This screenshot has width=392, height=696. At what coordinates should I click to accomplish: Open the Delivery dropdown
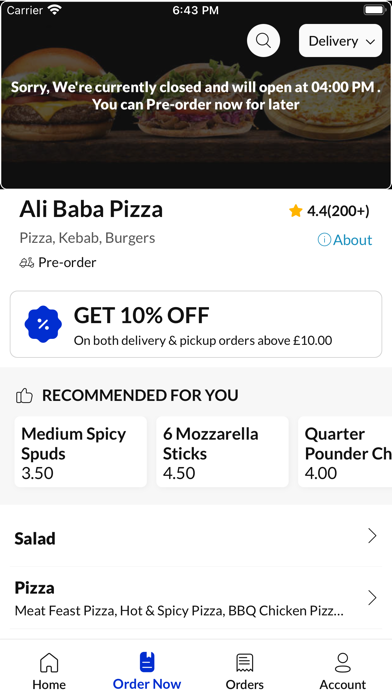[341, 41]
